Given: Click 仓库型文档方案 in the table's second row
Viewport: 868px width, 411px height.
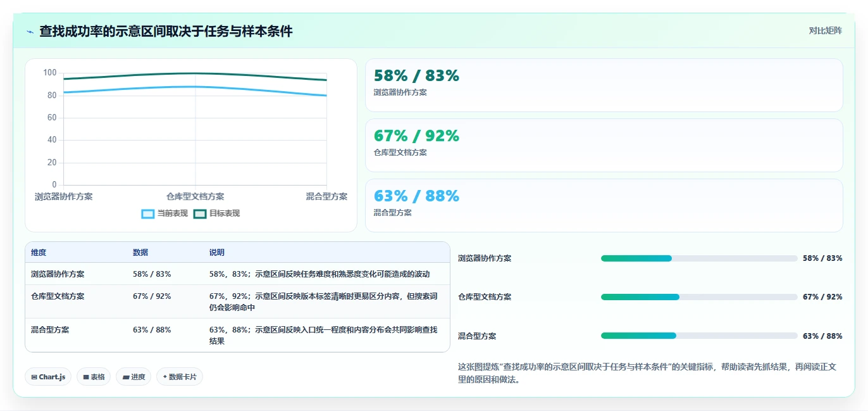Looking at the screenshot, I should point(58,296).
